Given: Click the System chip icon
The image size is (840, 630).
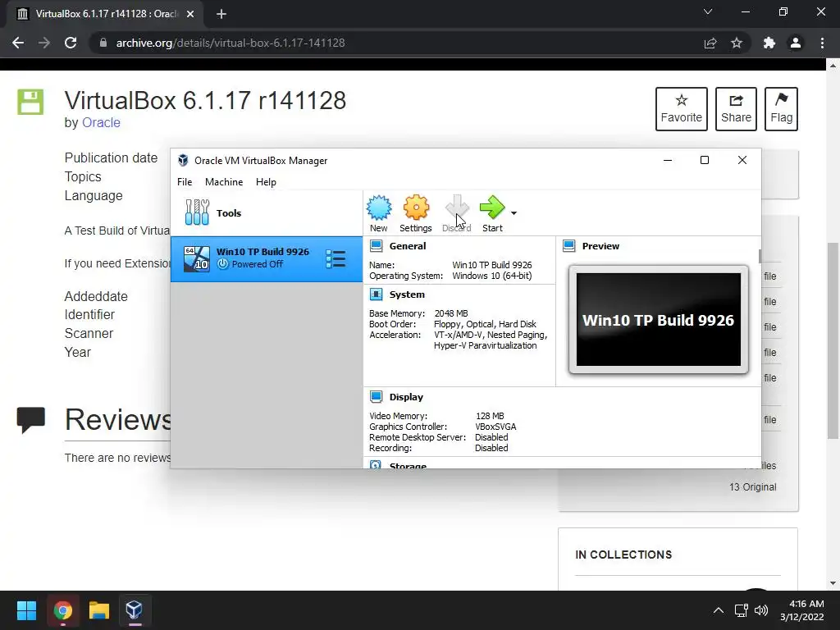Looking at the screenshot, I should (x=376, y=294).
